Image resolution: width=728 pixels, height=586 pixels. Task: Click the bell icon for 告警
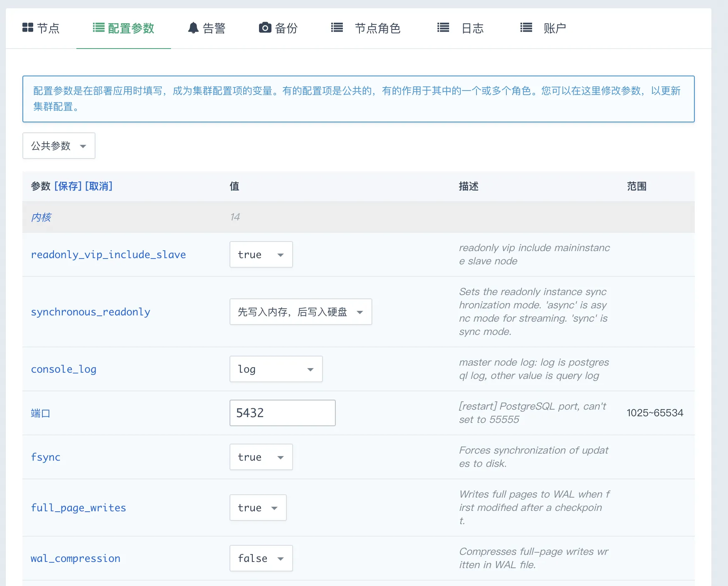(193, 28)
